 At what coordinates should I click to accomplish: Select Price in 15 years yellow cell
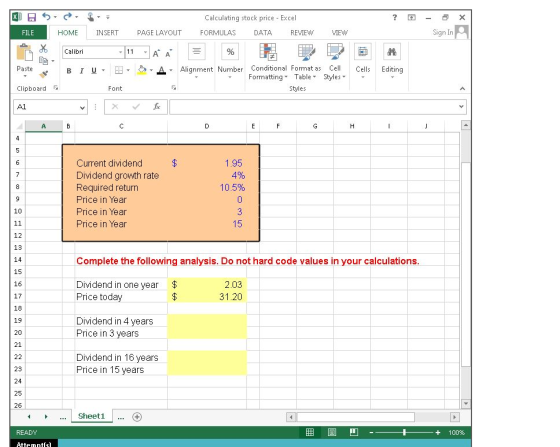207,369
